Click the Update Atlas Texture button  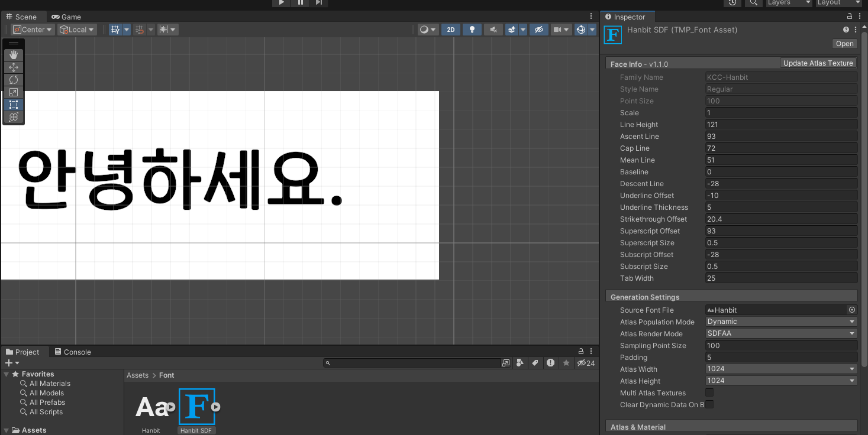pos(818,63)
